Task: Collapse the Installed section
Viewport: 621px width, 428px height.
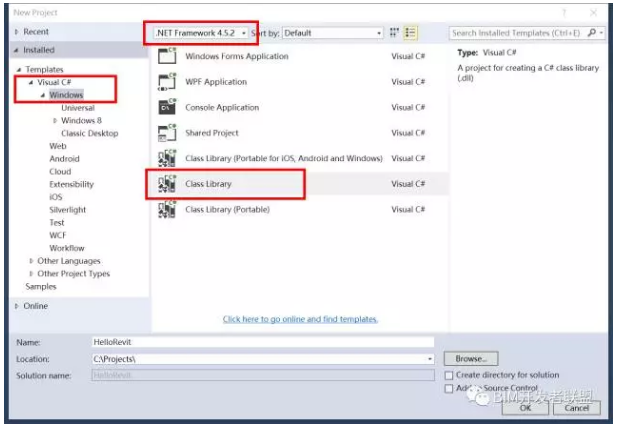Action: 16,50
